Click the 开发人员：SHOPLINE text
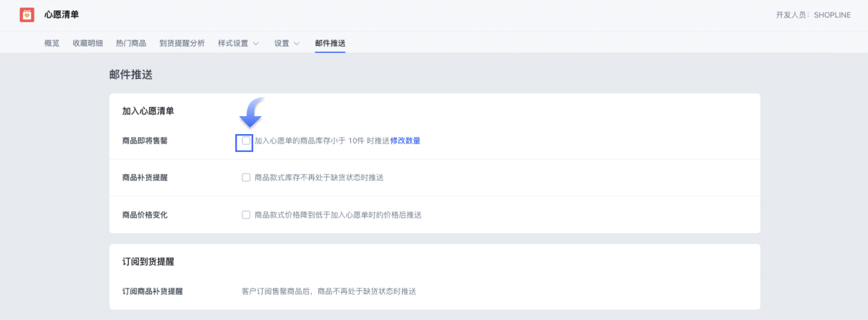This screenshot has width=868, height=320. (814, 15)
